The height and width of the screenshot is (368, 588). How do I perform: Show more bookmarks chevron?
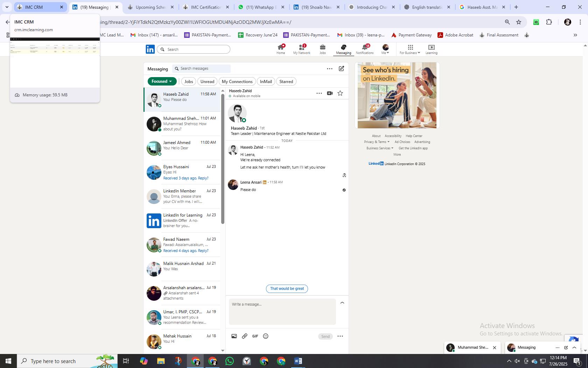click(575, 35)
